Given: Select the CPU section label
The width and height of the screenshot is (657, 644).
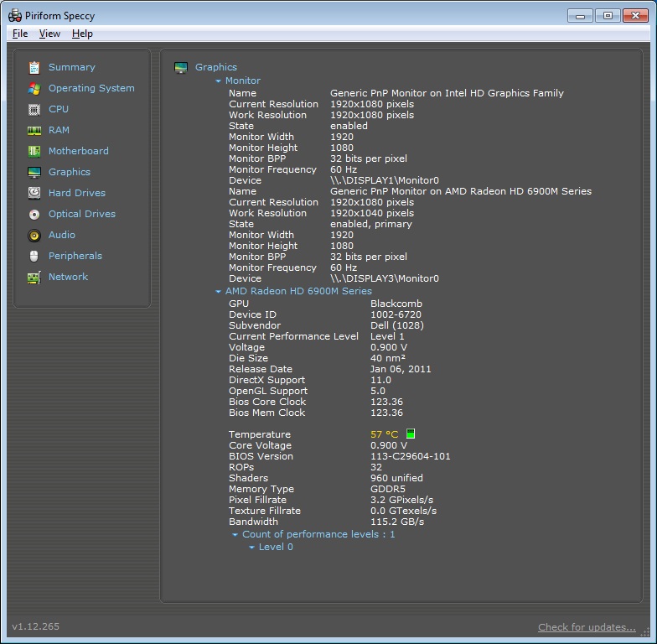Looking at the screenshot, I should tap(59, 109).
